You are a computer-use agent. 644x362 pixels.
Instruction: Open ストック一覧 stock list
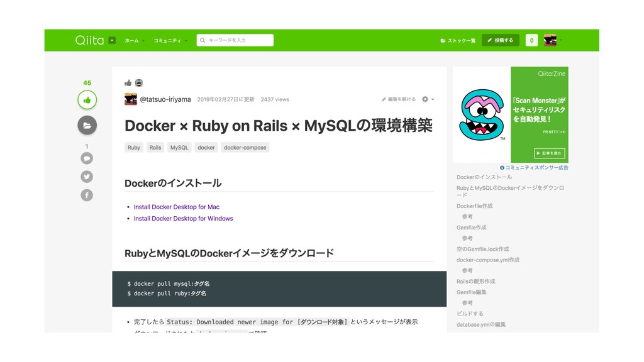458,41
